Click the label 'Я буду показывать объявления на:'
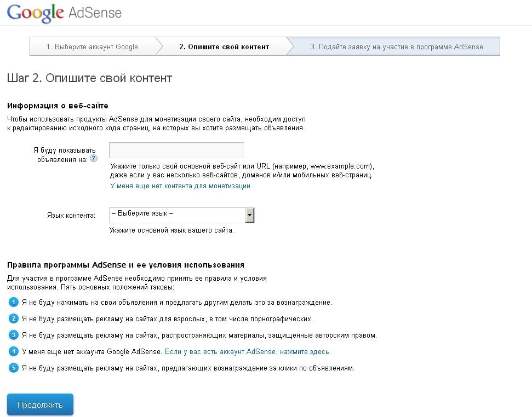 65,155
